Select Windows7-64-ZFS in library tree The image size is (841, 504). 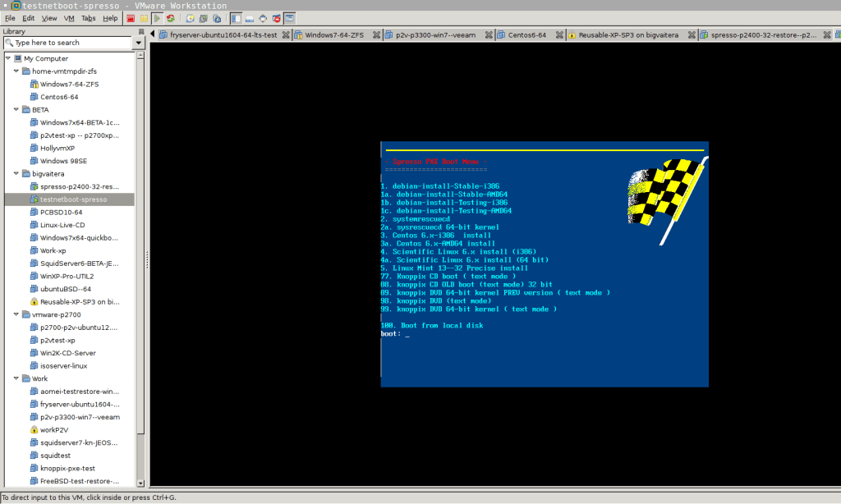[69, 85]
